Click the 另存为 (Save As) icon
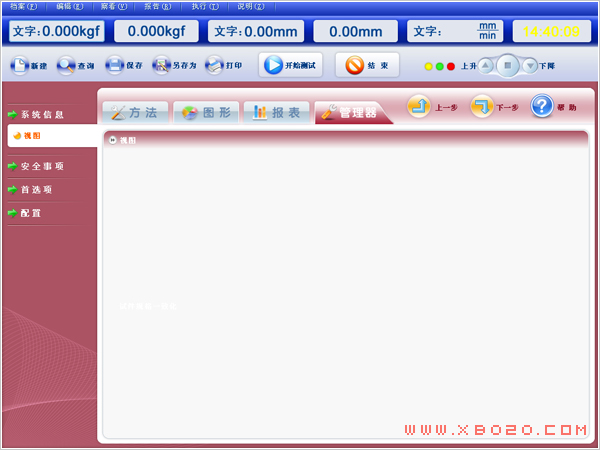The height and width of the screenshot is (450, 600). [161, 66]
